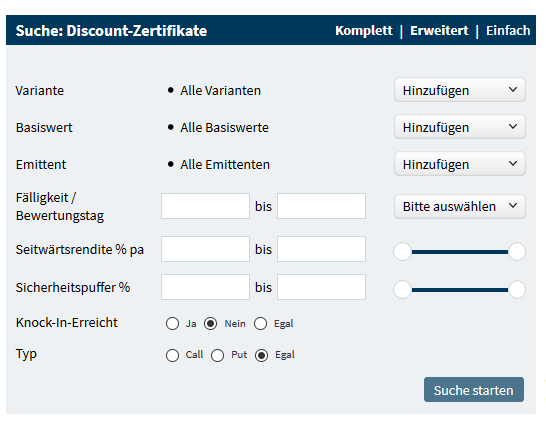The image size is (546, 424).
Task: Switch to Komplett search view
Action: point(364,31)
